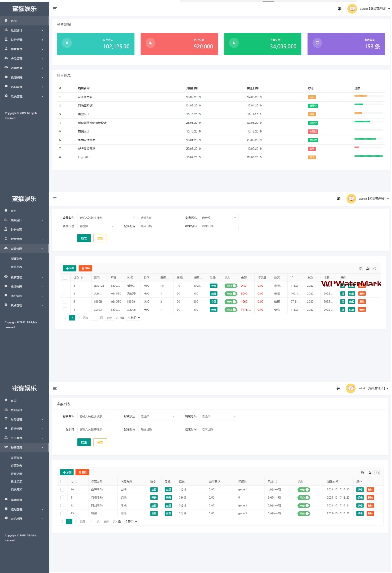
Task: Click the yen icon on 今日收入 card
Action: click(x=67, y=43)
